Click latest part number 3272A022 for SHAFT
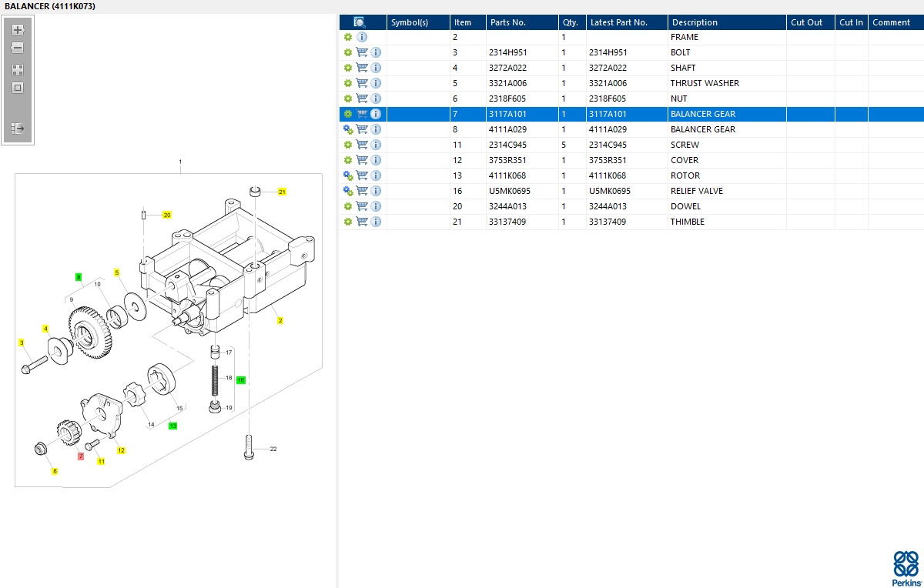 coord(608,68)
